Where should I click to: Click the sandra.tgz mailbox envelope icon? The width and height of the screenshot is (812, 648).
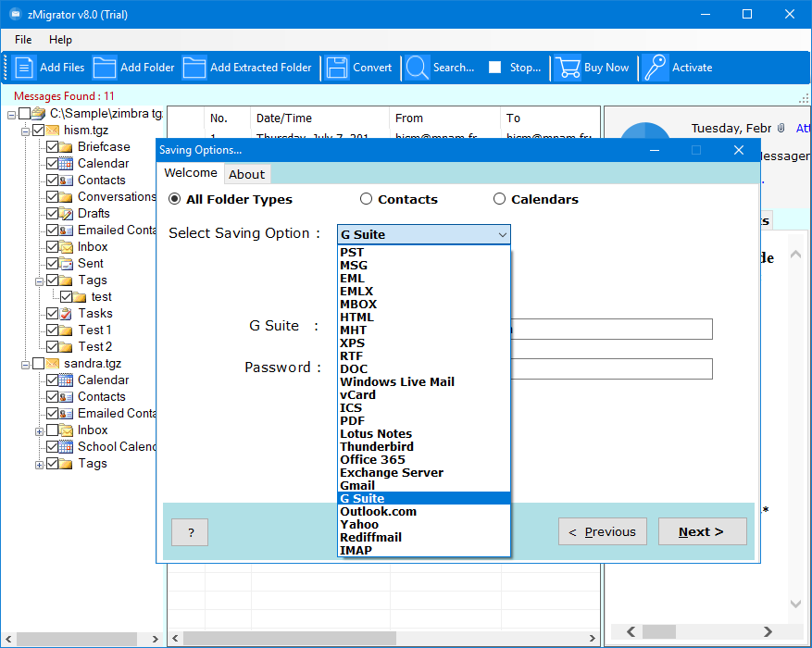point(52,363)
